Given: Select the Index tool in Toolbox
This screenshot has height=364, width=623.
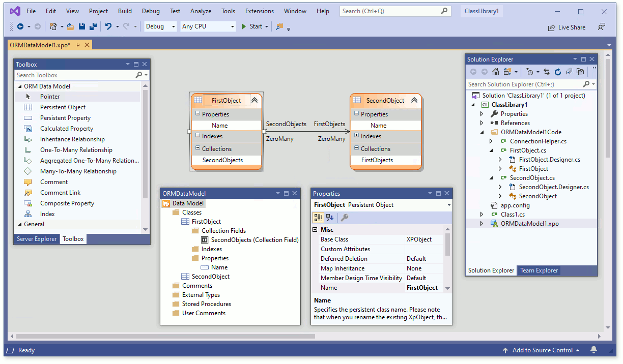Looking at the screenshot, I should 77,214.
